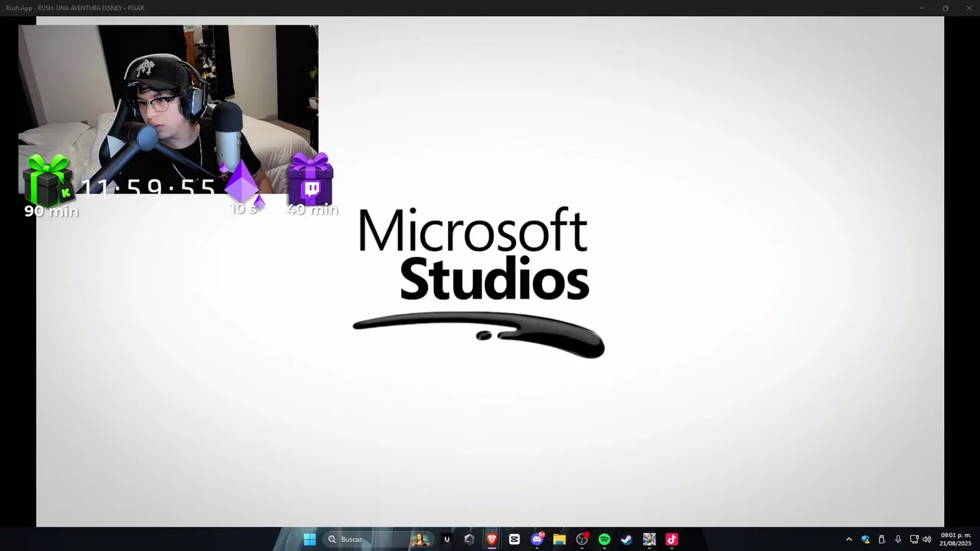Open Steam from the taskbar
Screen dimensions: 980x551
pos(626,540)
